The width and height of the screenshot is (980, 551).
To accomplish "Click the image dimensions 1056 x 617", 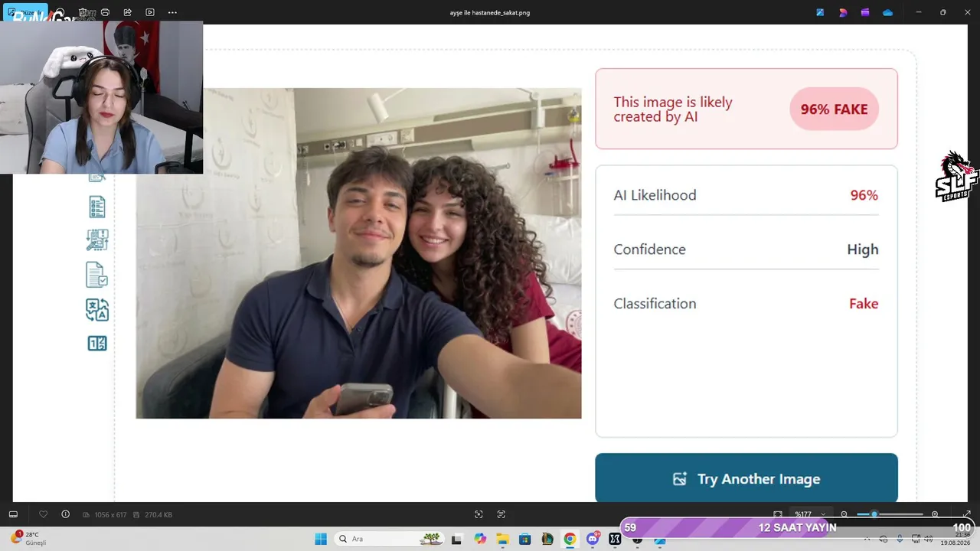I will [x=111, y=515].
